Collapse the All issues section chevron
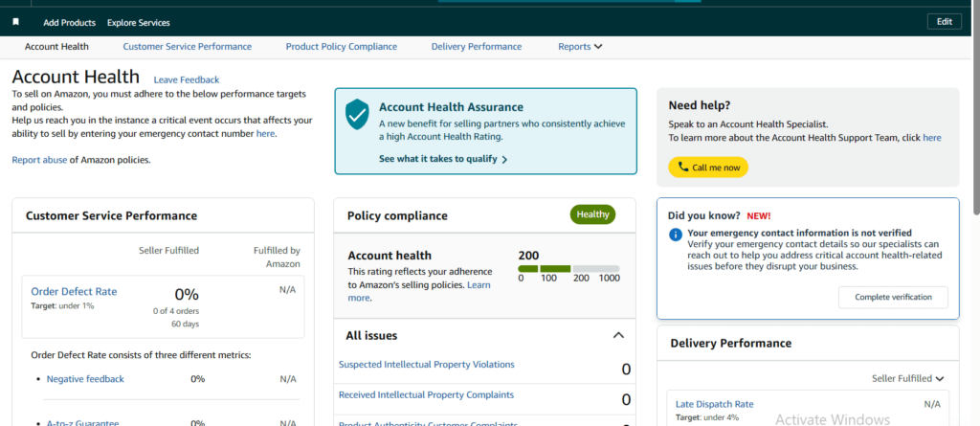Viewport: 980px width, 426px height. [x=618, y=335]
